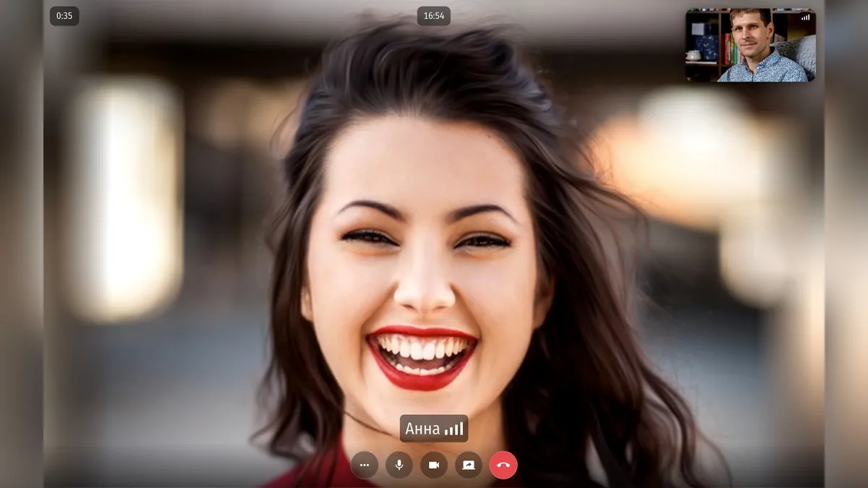Click the 0:35 call duration timer
The width and height of the screenshot is (868, 488).
(64, 16)
